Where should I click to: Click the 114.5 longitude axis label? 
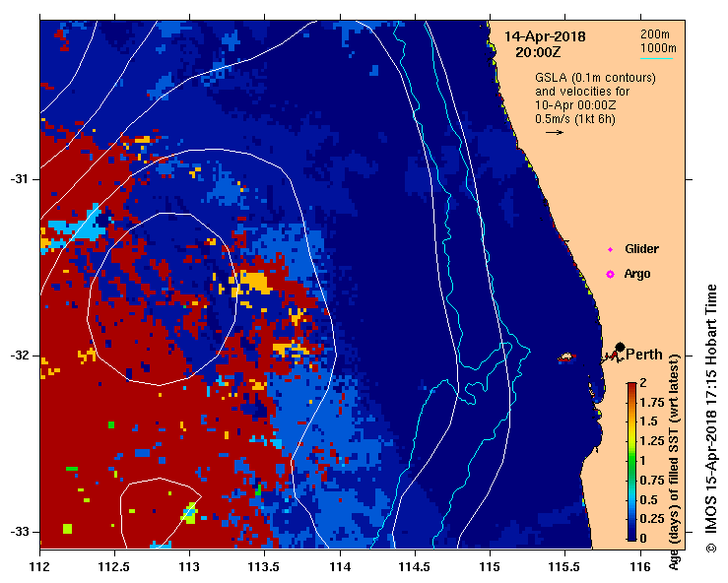415,567
